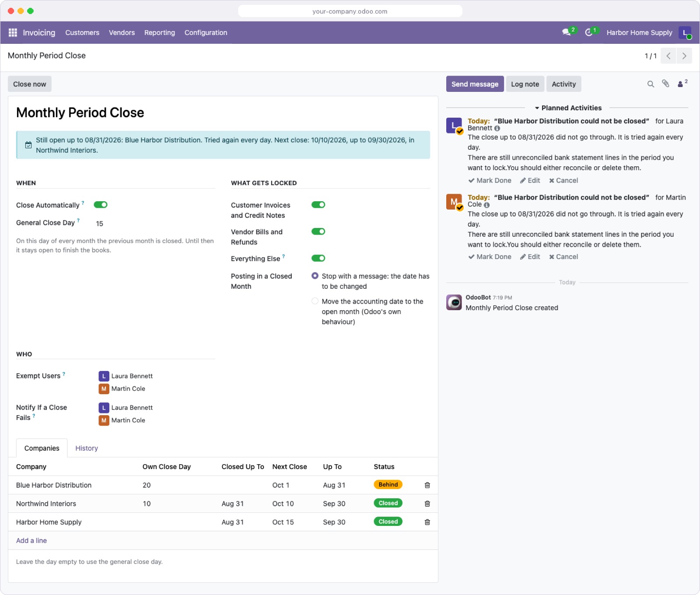
Task: Select Stop with a message radio option
Action: point(315,276)
